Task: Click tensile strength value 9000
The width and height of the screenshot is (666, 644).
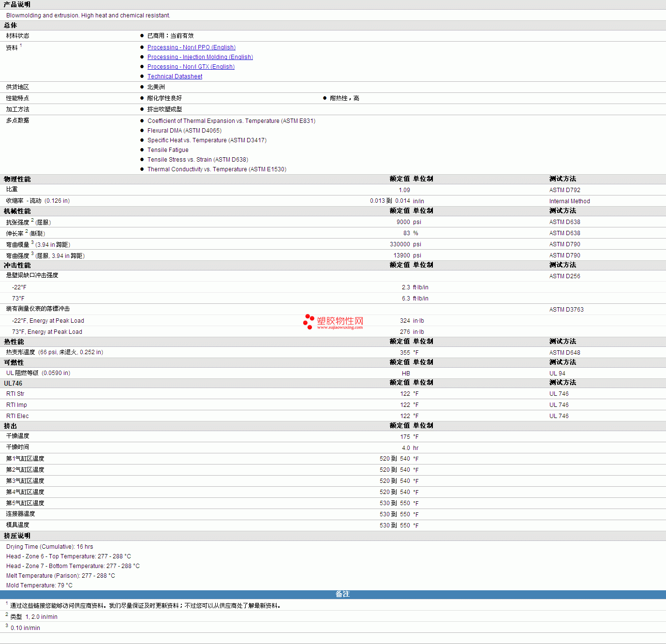Action: pyautogui.click(x=403, y=222)
